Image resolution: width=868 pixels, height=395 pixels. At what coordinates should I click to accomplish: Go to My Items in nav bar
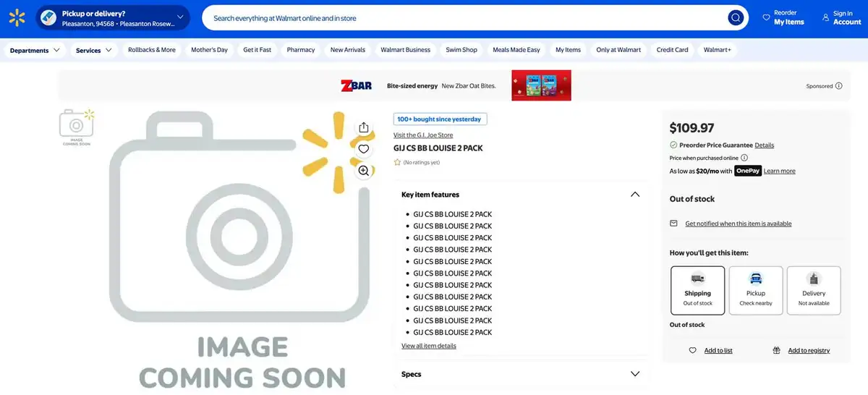click(568, 50)
